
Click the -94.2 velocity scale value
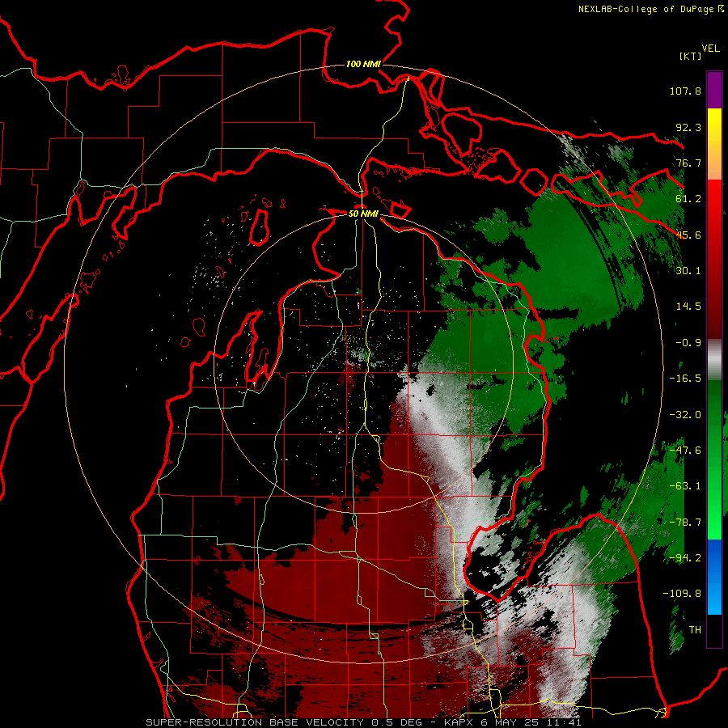[x=685, y=558]
